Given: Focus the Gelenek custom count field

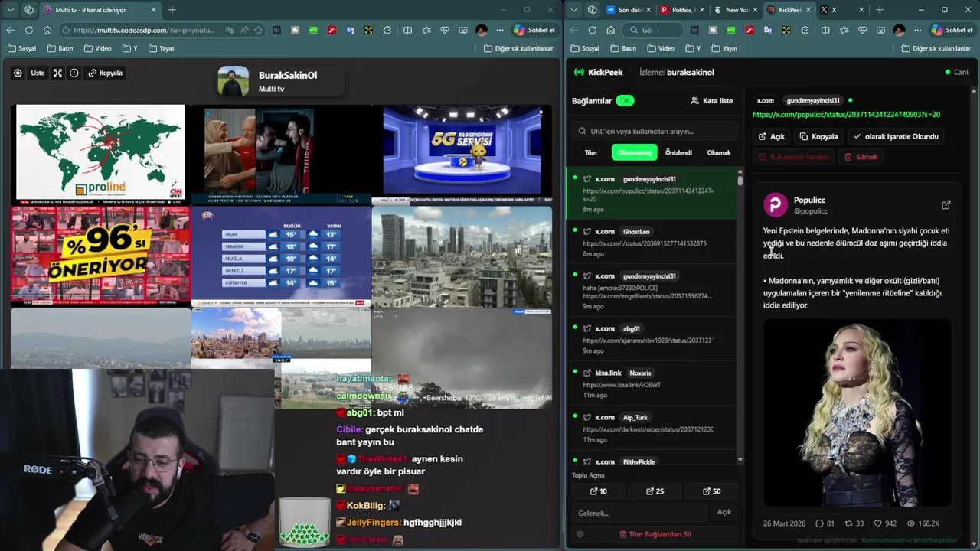Looking at the screenshot, I should pos(639,513).
